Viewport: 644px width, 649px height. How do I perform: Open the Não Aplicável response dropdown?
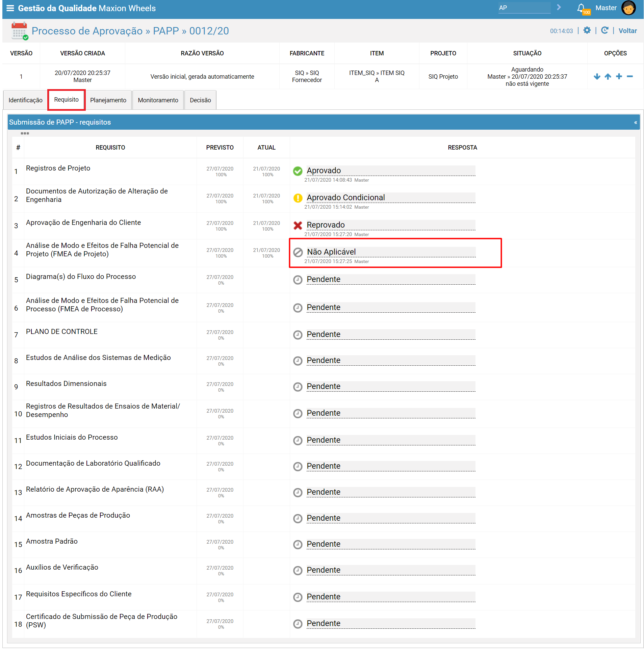pyautogui.click(x=391, y=252)
